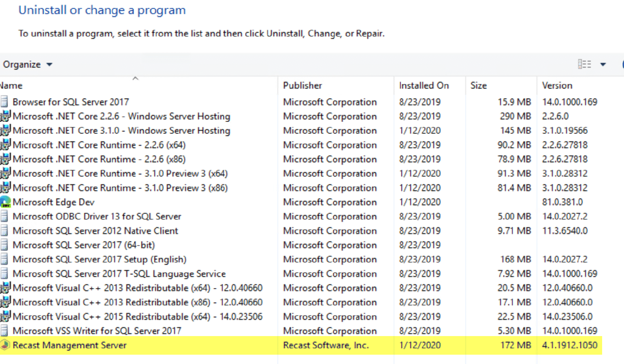
Task: Click version 2.2.6.0 cell
Action: pos(556,116)
